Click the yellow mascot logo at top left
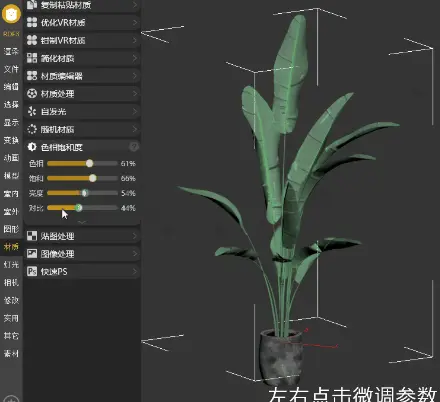 point(11,14)
